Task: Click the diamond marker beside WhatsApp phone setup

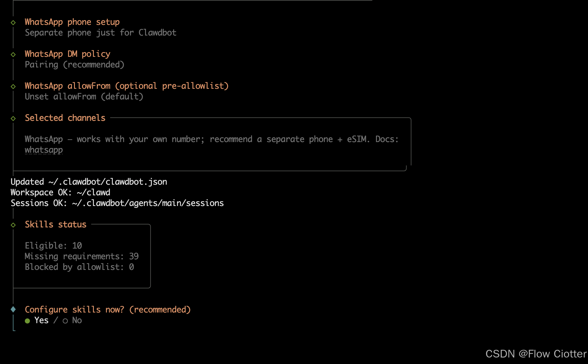Action: [x=13, y=22]
